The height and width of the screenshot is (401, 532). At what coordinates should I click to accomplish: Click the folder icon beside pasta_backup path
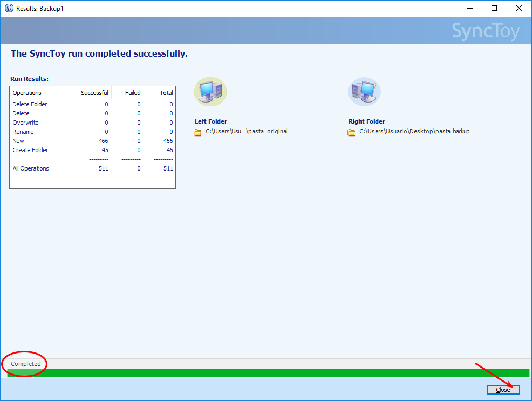coord(351,132)
